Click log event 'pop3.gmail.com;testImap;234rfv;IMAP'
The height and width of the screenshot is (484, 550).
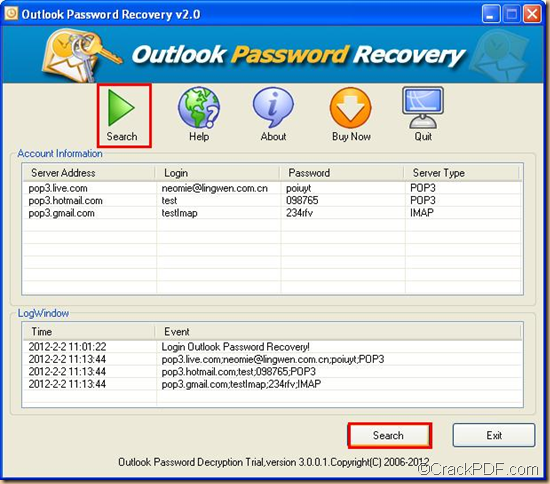(241, 384)
